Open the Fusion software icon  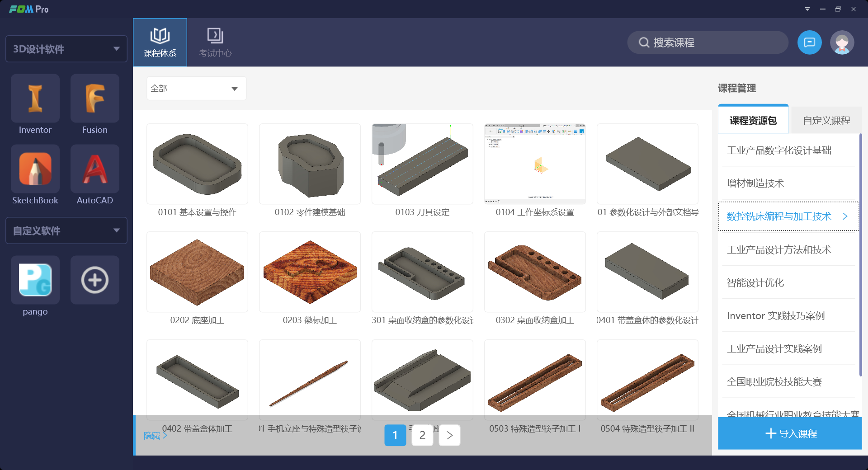click(95, 99)
